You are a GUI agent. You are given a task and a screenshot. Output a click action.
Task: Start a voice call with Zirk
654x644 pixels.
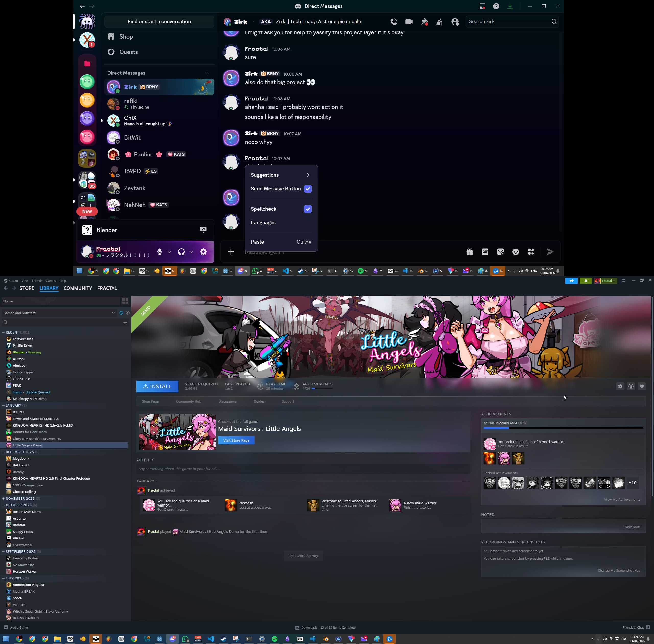(394, 22)
